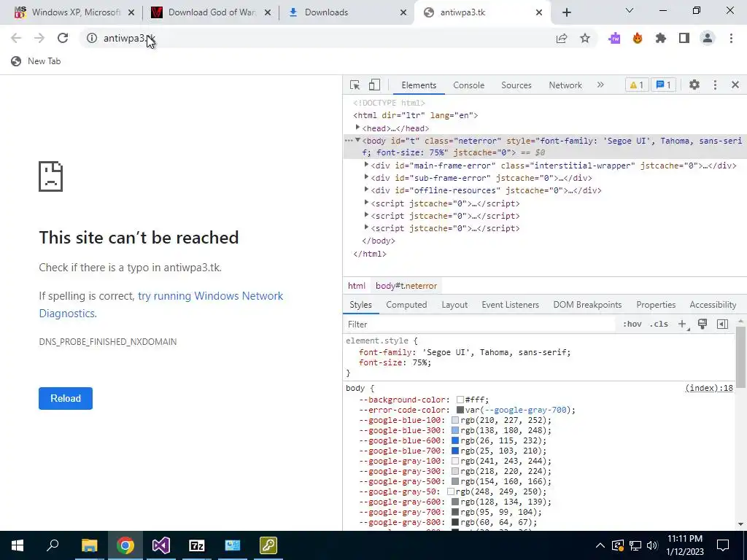Viewport: 747px width, 560px height.
Task: Open New Tab bookmark
Action: [36, 61]
